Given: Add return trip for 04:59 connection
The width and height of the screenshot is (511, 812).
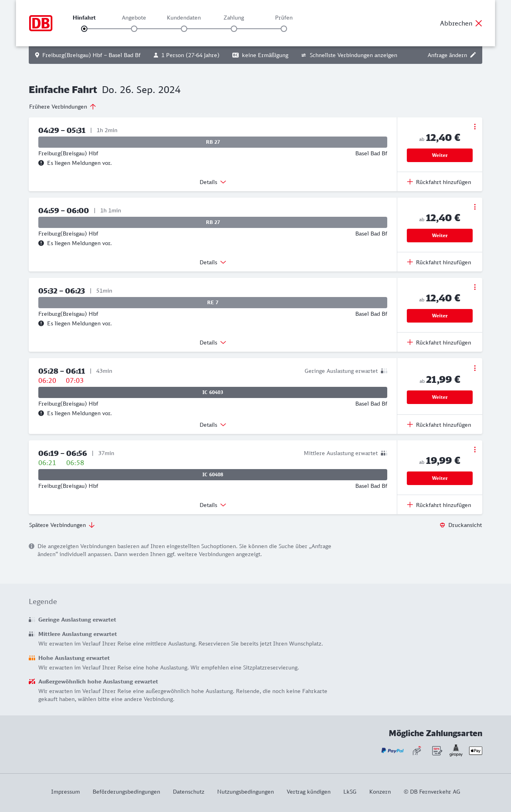Looking at the screenshot, I should point(439,262).
